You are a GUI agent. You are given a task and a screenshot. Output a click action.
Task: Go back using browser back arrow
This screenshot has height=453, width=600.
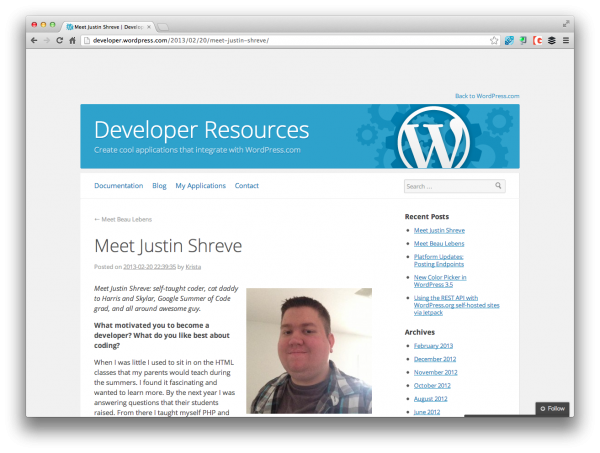click(34, 40)
